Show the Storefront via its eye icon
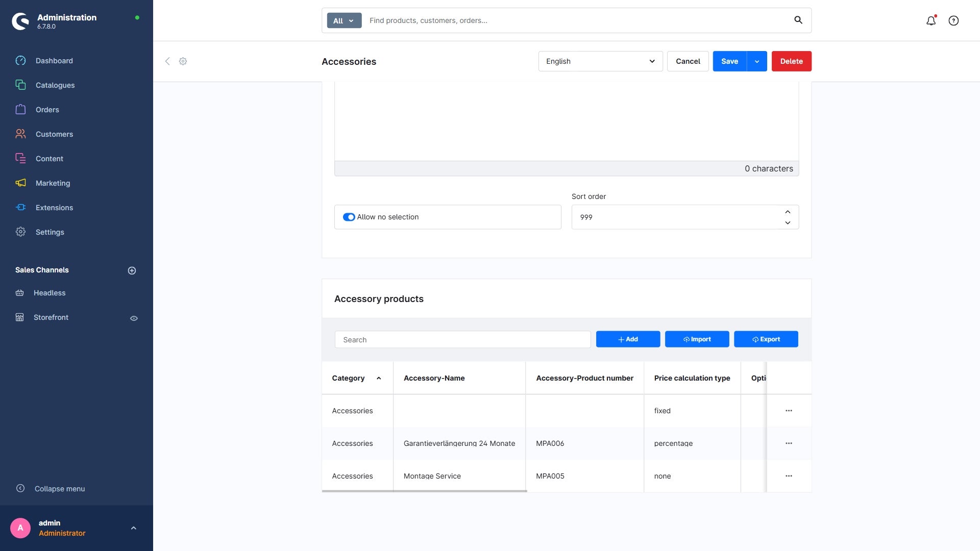The height and width of the screenshot is (551, 980). tap(134, 318)
